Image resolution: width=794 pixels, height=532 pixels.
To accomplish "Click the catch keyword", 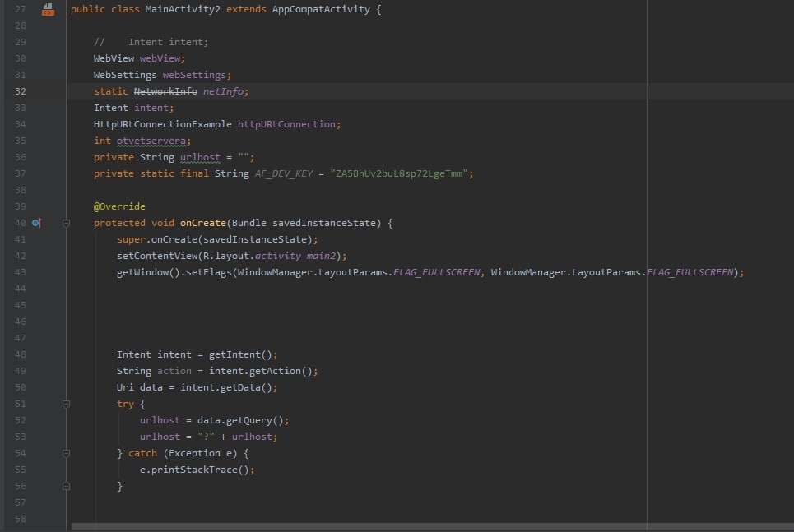I will tap(143, 453).
